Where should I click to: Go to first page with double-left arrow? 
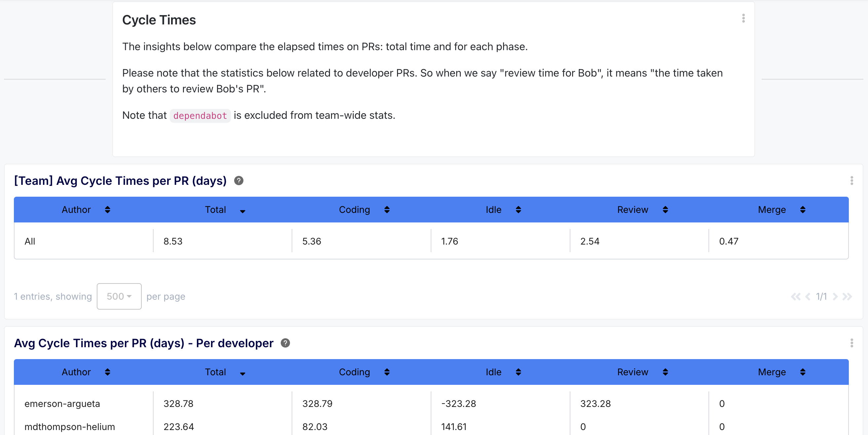click(795, 297)
